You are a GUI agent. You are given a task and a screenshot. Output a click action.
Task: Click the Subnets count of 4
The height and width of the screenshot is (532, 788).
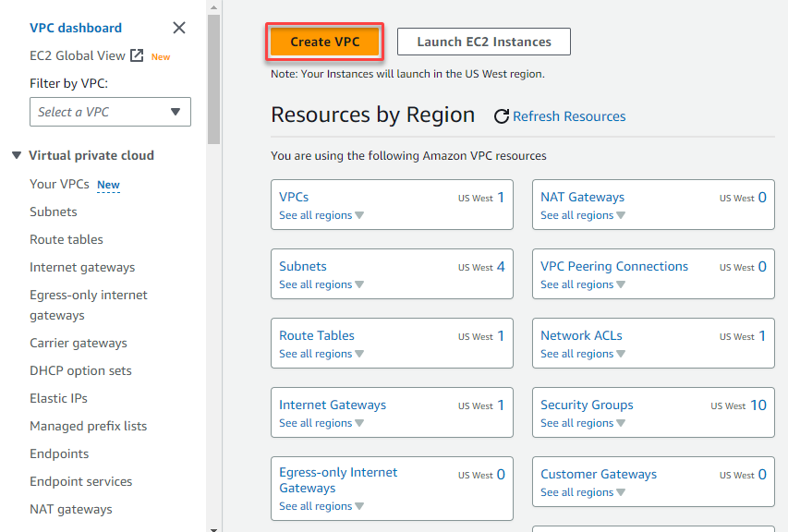pyautogui.click(x=501, y=266)
